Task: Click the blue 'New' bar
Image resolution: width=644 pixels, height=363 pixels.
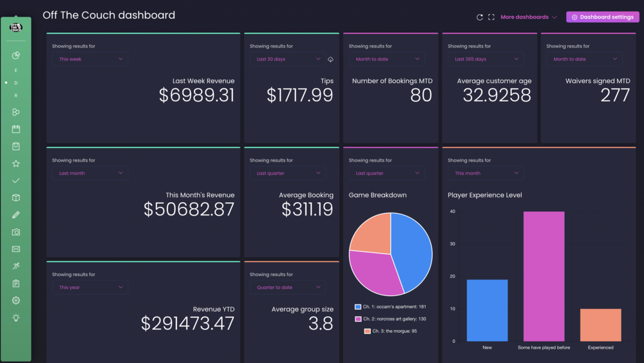Action: click(x=487, y=310)
